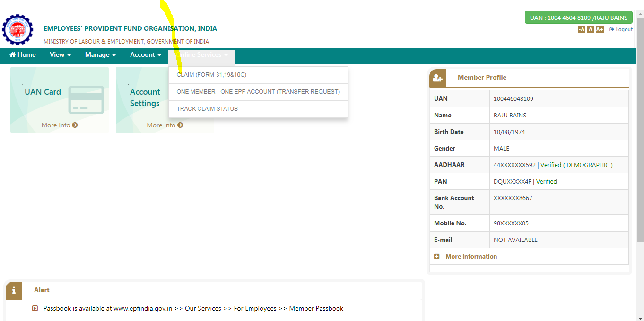Click the Logout arrow icon
Screen dimensions: 644x321
tap(612, 29)
